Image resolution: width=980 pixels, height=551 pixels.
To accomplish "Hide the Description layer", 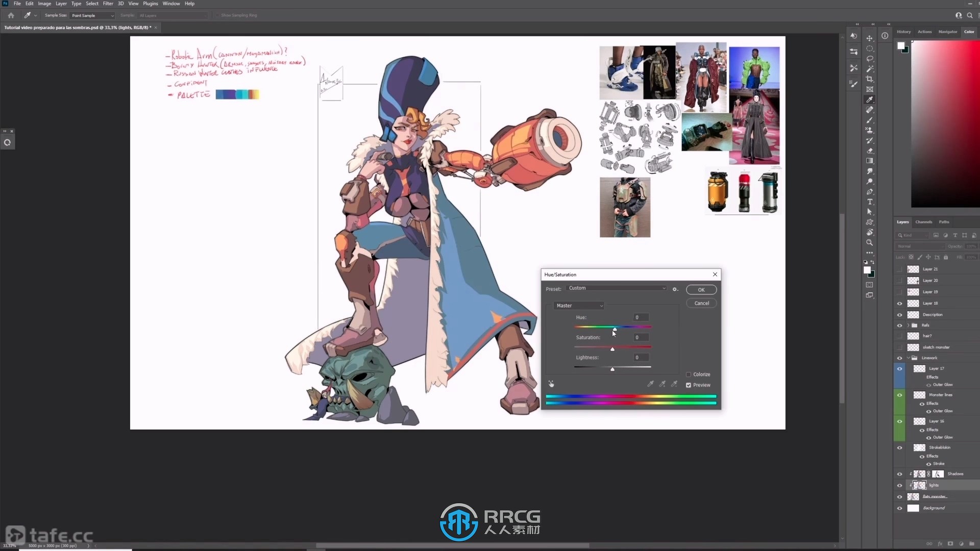I will 900,315.
